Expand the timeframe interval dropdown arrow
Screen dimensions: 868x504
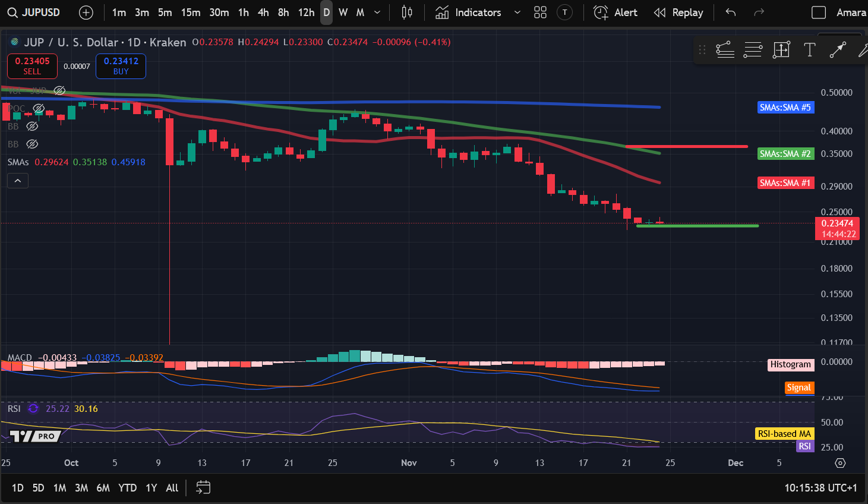coord(377,12)
